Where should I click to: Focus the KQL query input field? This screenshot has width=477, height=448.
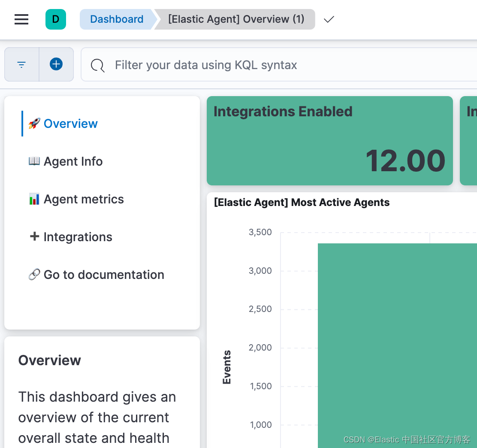[279, 64]
